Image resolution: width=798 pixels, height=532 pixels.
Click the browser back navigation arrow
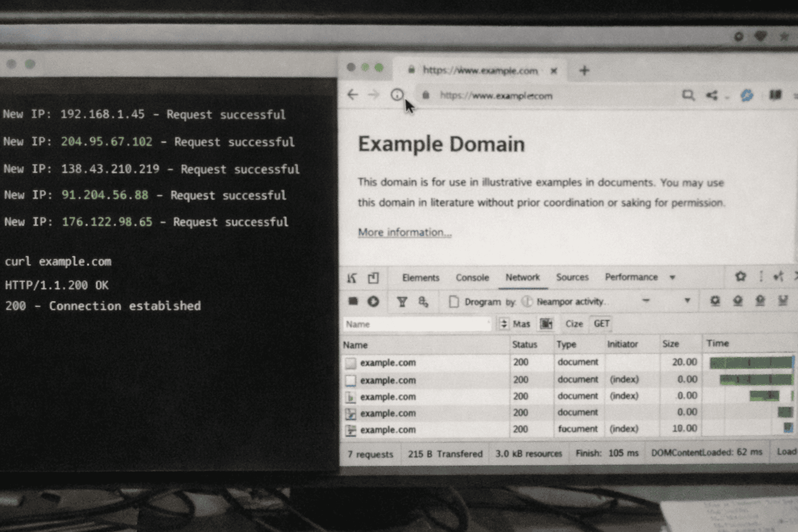353,95
